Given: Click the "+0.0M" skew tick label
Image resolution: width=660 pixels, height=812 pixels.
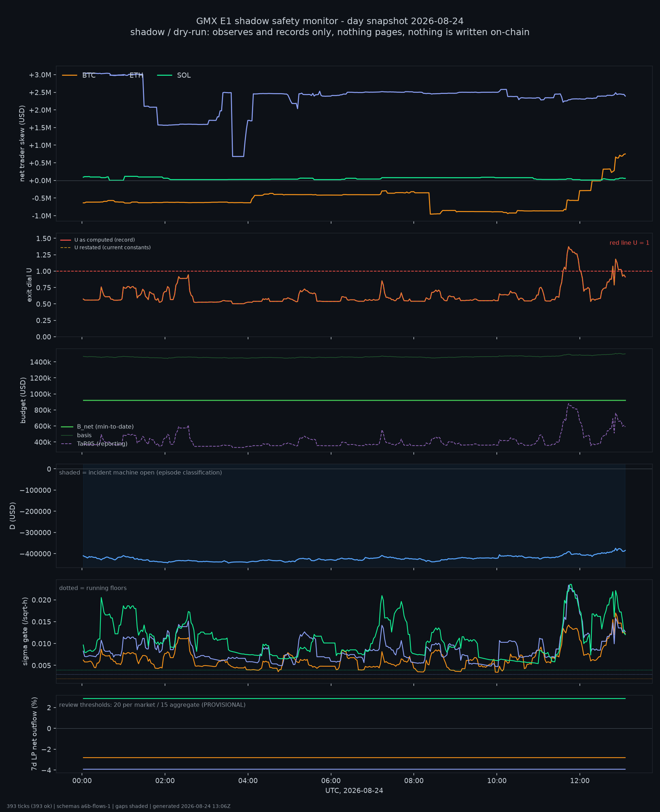Looking at the screenshot, I should point(40,181).
